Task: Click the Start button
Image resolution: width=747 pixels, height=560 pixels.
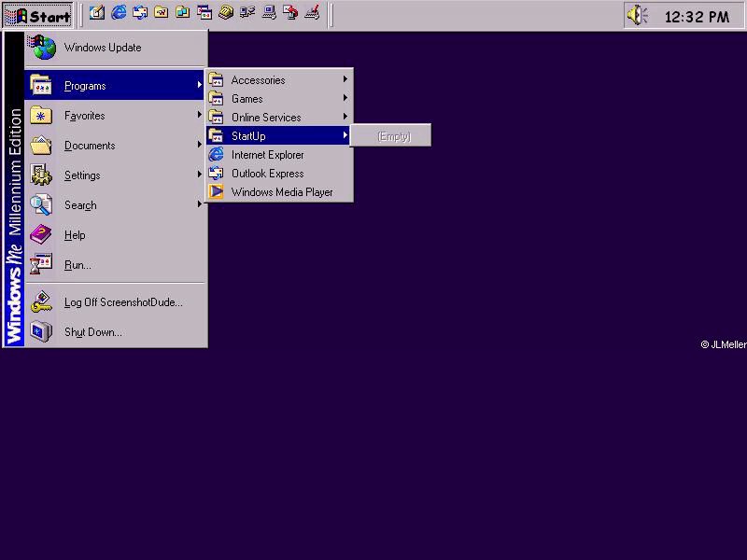Action: [x=38, y=16]
